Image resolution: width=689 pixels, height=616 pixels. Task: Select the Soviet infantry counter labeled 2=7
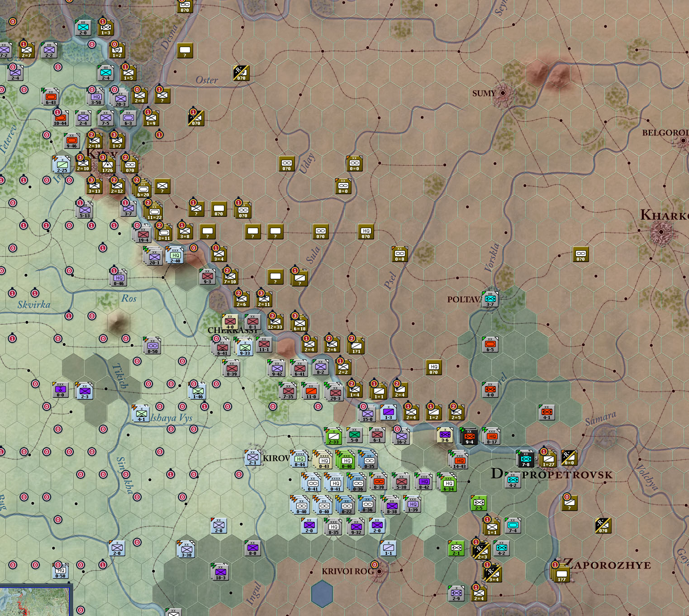pyautogui.click(x=27, y=51)
